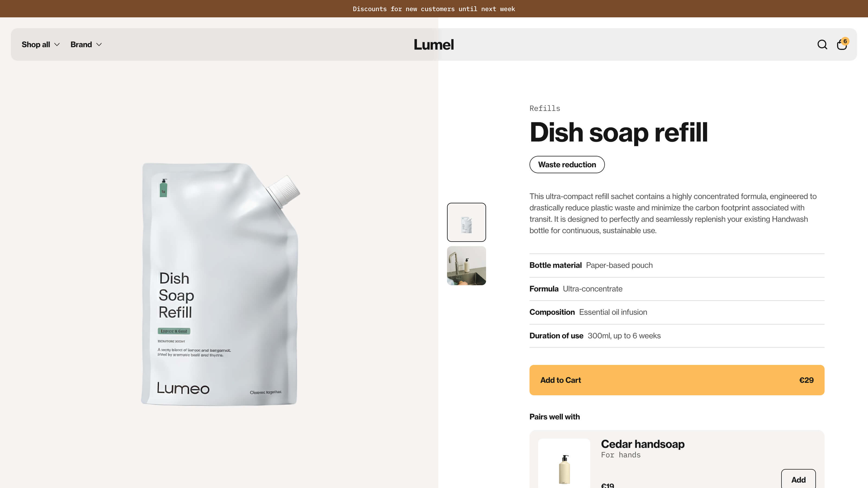Open the Shop all menu

[x=41, y=44]
